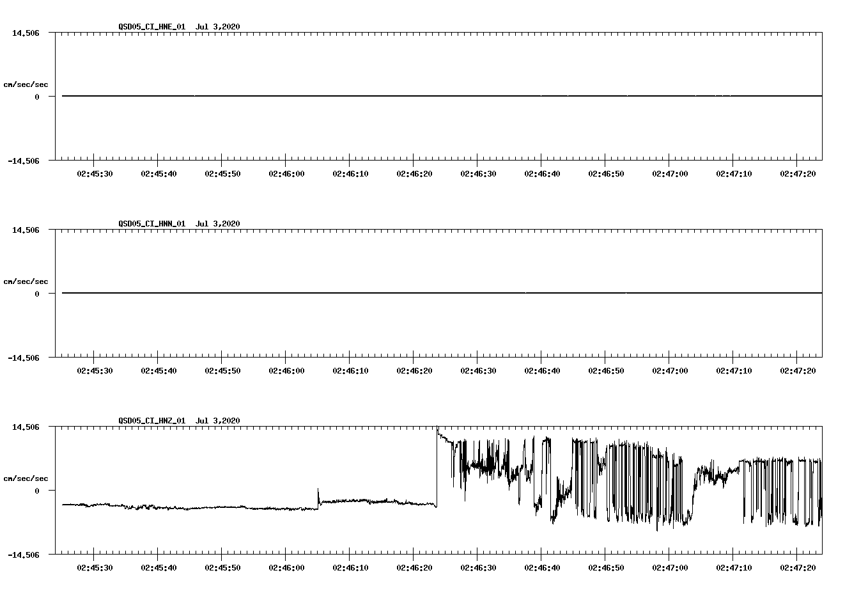Click the QSD05_CI_HNE_01 plot title
Viewport: 868px width, 591px height.
[179, 26]
